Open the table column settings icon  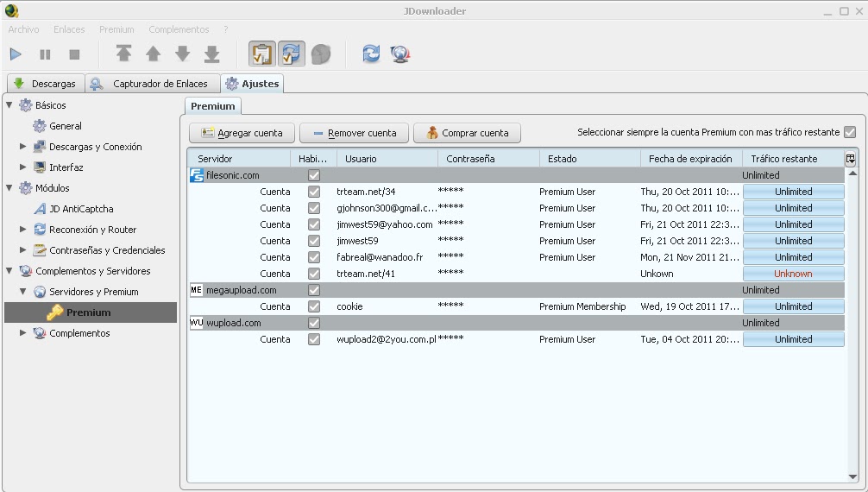tap(850, 159)
